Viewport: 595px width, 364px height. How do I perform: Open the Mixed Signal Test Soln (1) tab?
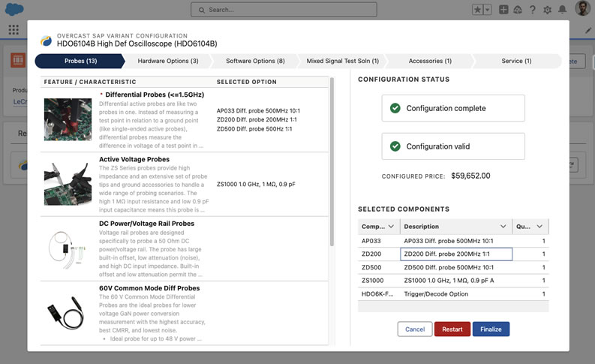click(342, 61)
